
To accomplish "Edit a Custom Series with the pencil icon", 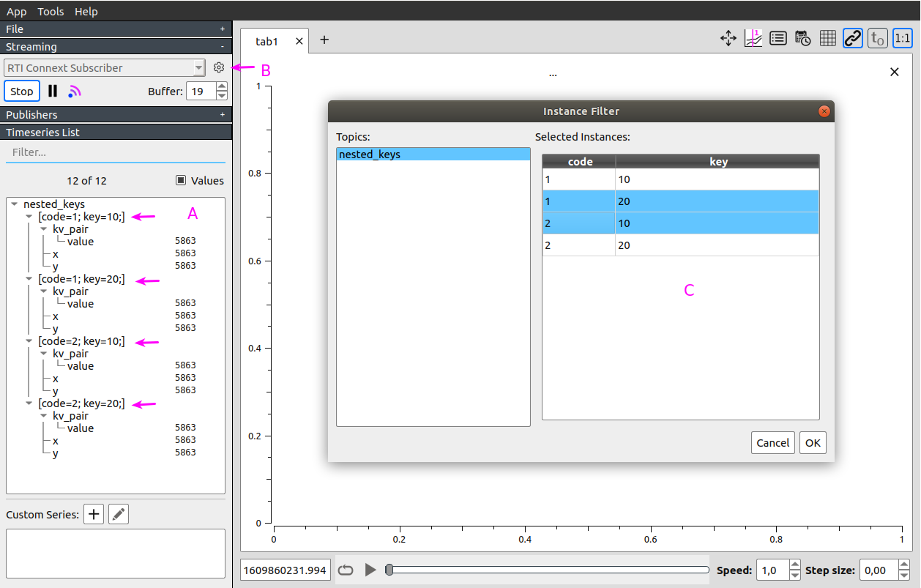I will [x=118, y=513].
